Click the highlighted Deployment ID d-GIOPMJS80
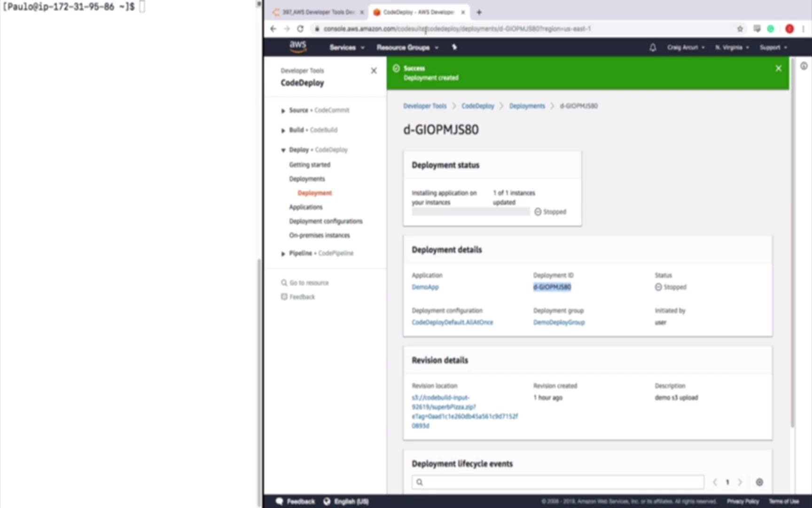This screenshot has height=508, width=812. 552,287
